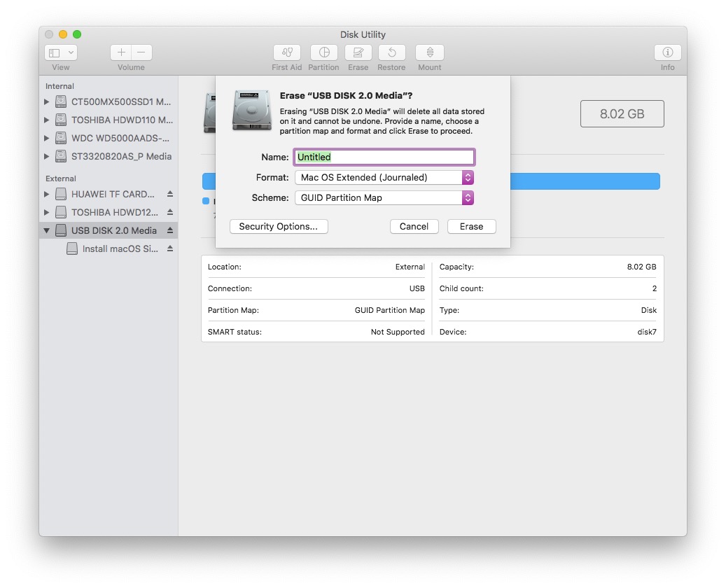The width and height of the screenshot is (726, 588).
Task: Click the HUAWEI TF CARD disk icon
Action: pos(61,193)
